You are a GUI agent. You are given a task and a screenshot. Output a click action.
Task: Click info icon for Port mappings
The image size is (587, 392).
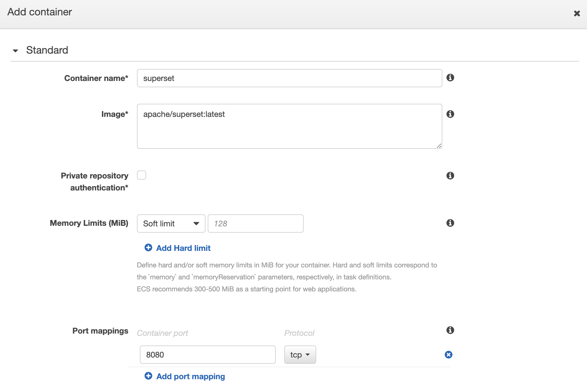point(450,330)
